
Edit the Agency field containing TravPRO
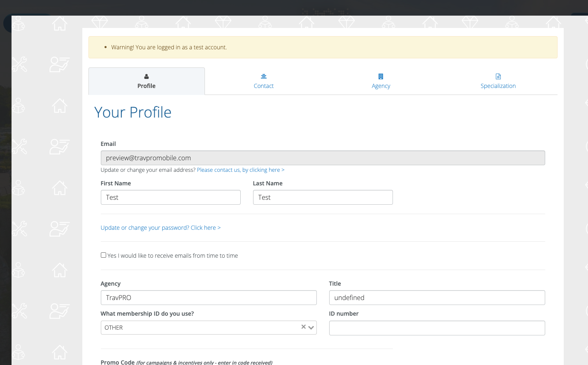[209, 298]
